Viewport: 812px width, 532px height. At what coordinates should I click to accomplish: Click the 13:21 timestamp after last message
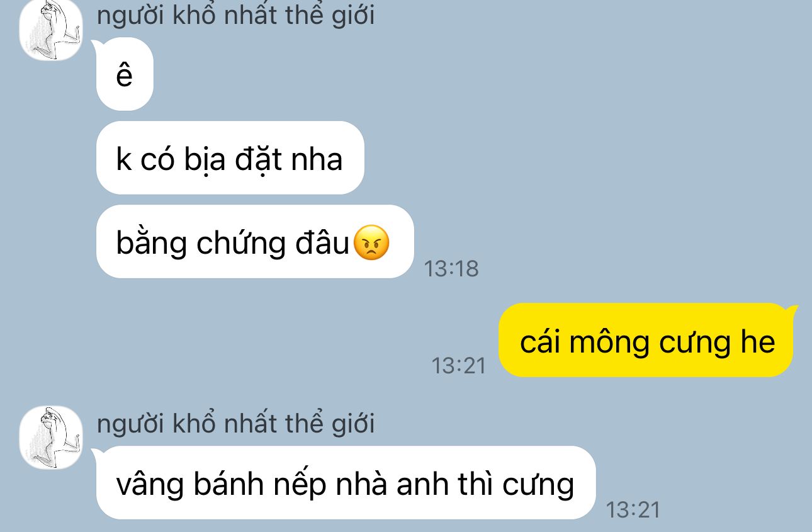(633, 509)
